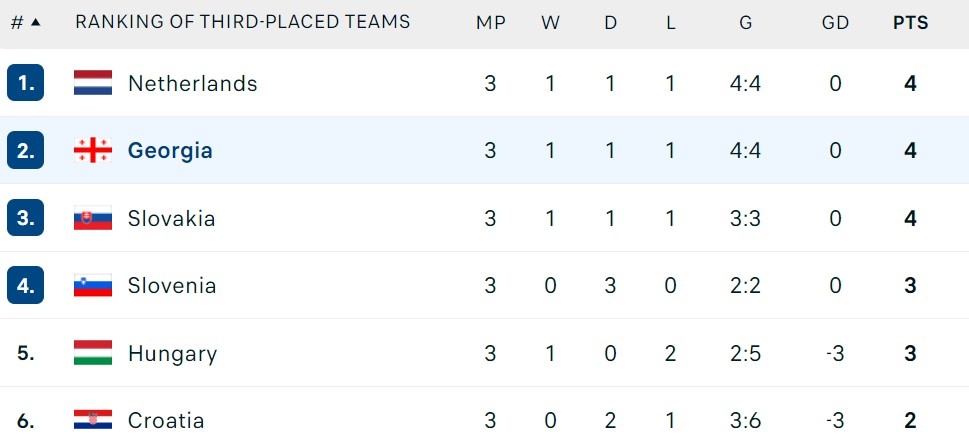This screenshot has height=444, width=969.
Task: Click the Croatia flag icon
Action: click(x=93, y=421)
